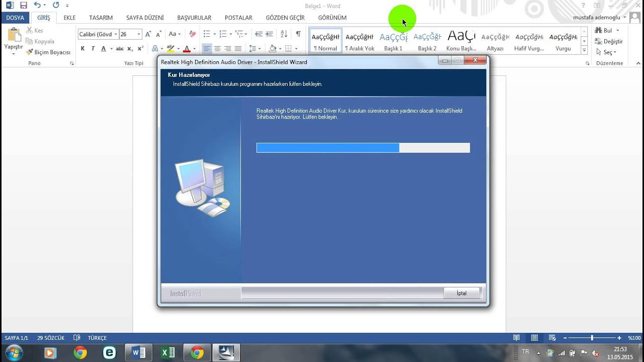
Task: Switch to the GÖZDEN GEÇİR tab
Action: (x=285, y=18)
